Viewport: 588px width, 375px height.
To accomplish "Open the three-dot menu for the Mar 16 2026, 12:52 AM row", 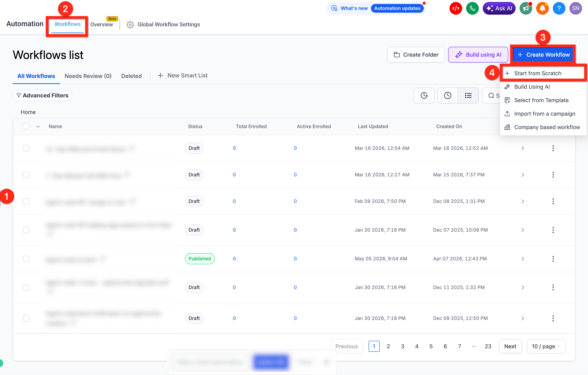I will pyautogui.click(x=553, y=148).
